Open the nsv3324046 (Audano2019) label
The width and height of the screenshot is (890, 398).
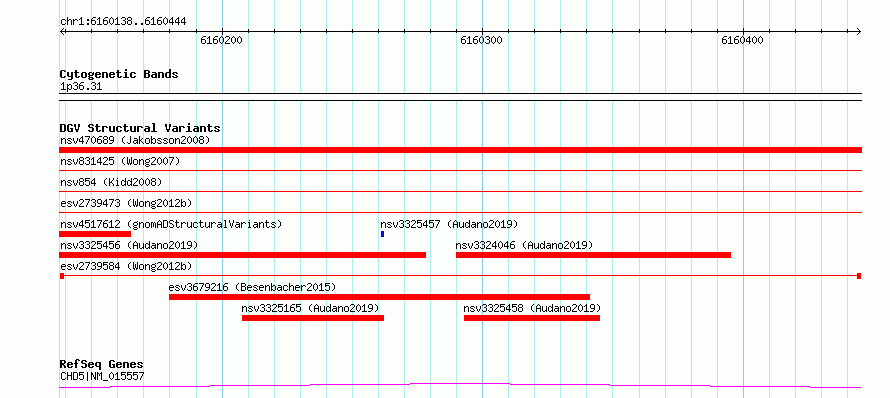pos(524,245)
